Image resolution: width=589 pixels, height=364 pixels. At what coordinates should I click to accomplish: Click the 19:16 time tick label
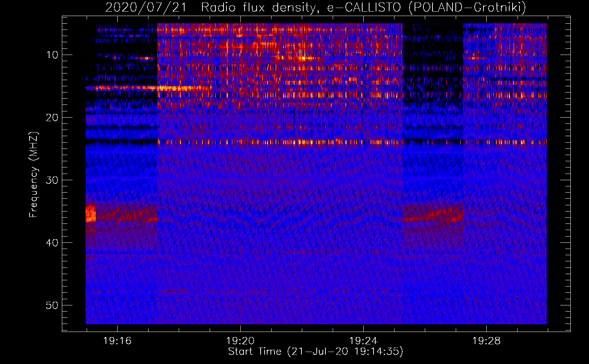coord(117,341)
